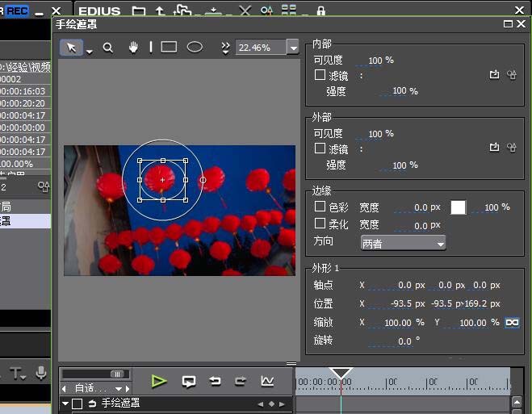Go to previous keyframe
Viewport: 532px width, 414px height.
[x=260, y=404]
